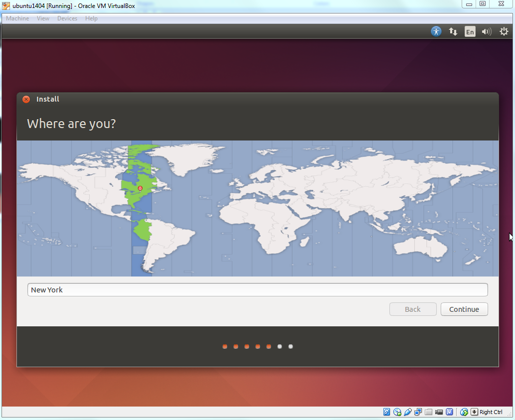
Task: Open the VirtualBox Help menu
Action: click(91, 18)
